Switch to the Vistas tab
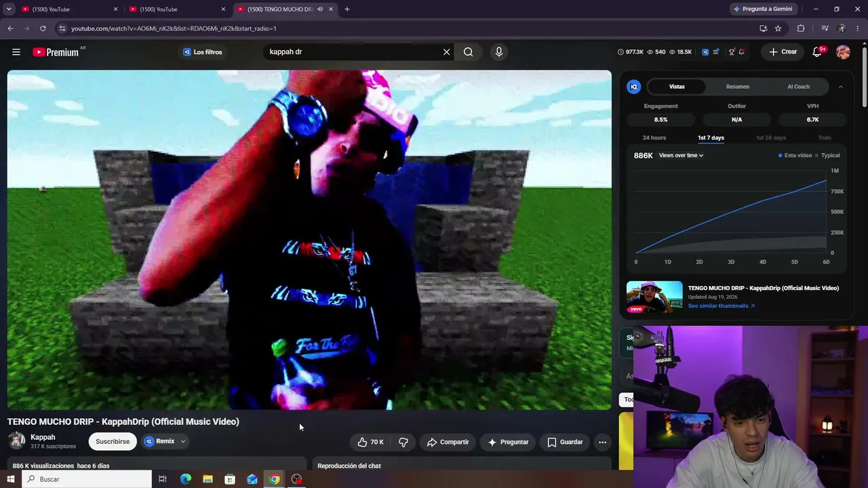868x488 pixels. pos(677,87)
